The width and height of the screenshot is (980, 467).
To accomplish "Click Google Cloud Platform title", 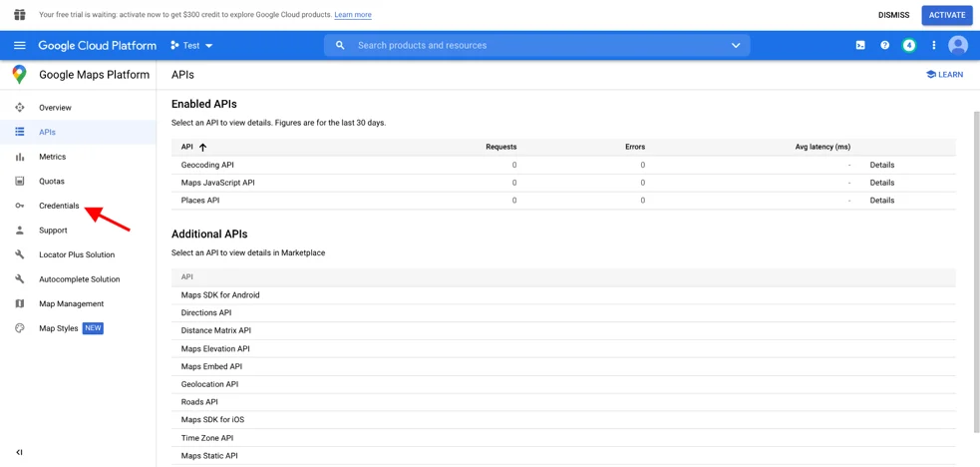I will click(98, 46).
